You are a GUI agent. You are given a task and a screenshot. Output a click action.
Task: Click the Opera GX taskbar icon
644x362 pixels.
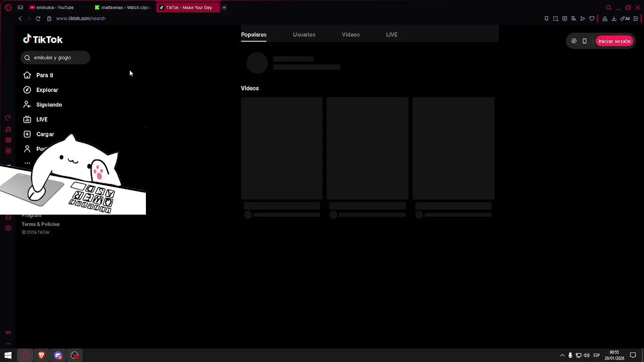(25, 355)
